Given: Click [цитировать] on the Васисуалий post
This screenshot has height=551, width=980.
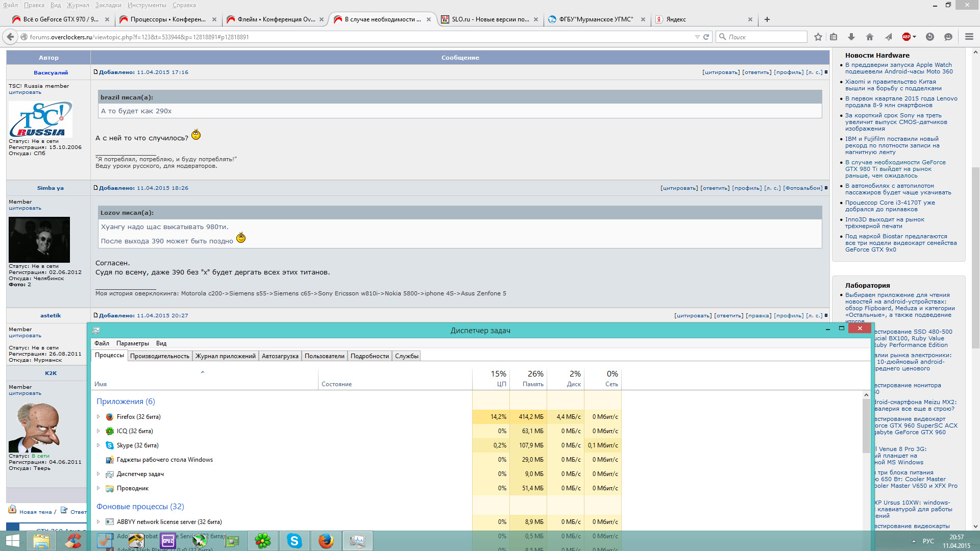Looking at the screenshot, I should click(721, 72).
